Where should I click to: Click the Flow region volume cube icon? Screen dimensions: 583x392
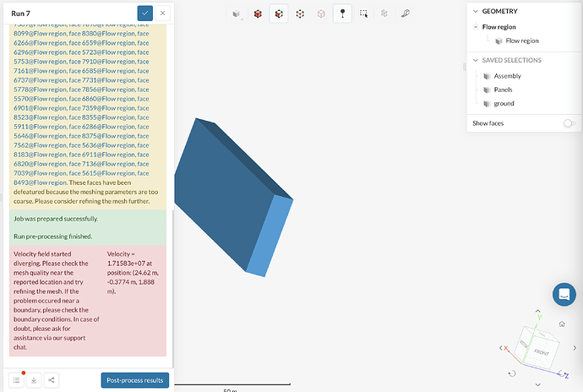(499, 41)
